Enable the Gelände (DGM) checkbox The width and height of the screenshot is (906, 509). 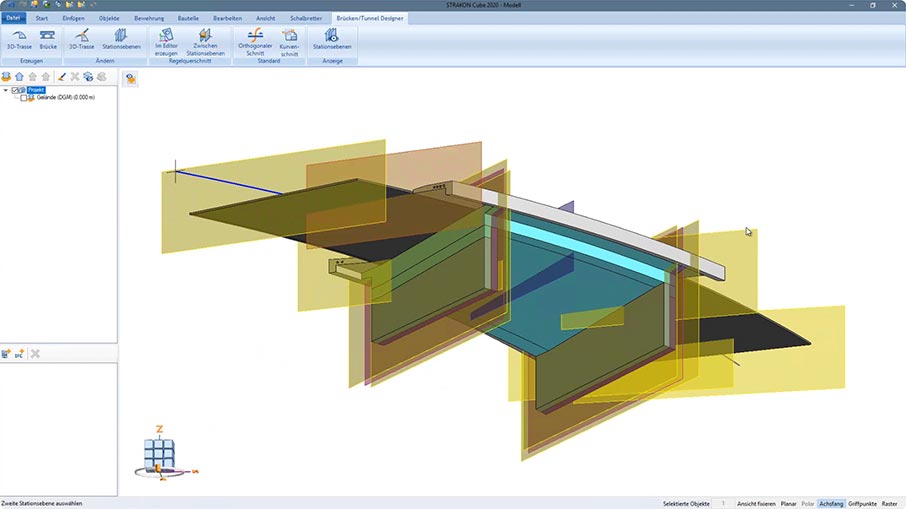(24, 98)
